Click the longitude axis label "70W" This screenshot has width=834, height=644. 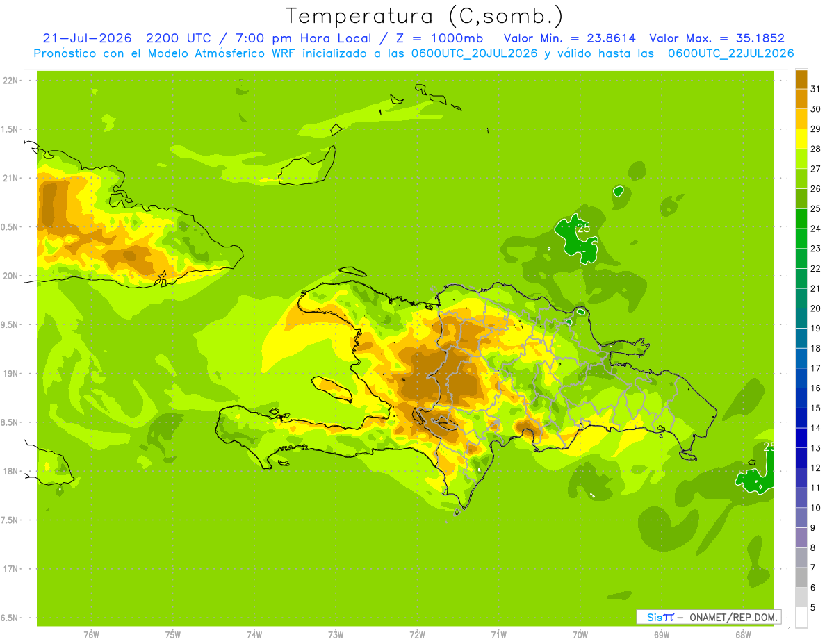[580, 634]
